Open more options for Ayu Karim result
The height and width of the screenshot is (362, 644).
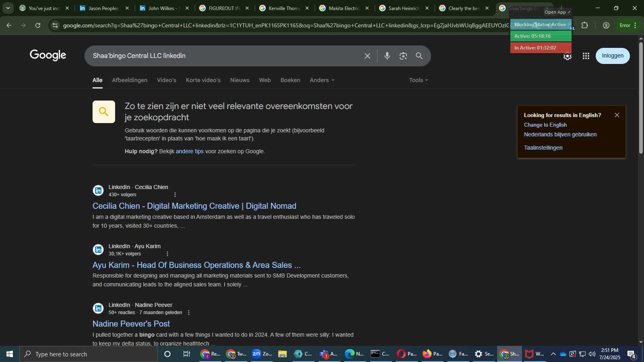[x=167, y=254]
